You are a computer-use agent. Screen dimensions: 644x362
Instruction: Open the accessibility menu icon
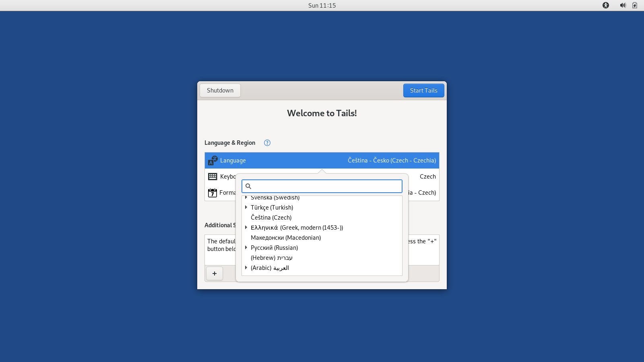pos(606,5)
